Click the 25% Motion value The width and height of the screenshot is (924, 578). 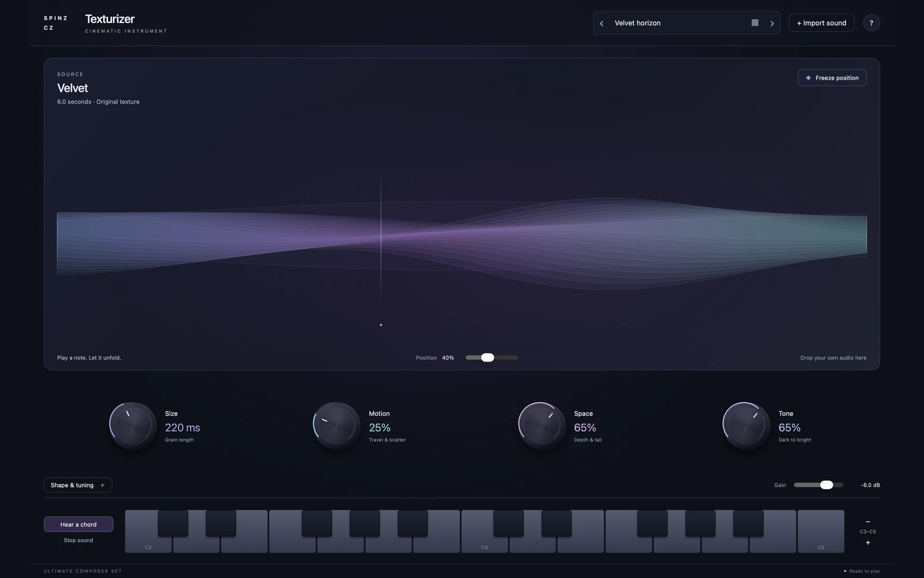[379, 427]
